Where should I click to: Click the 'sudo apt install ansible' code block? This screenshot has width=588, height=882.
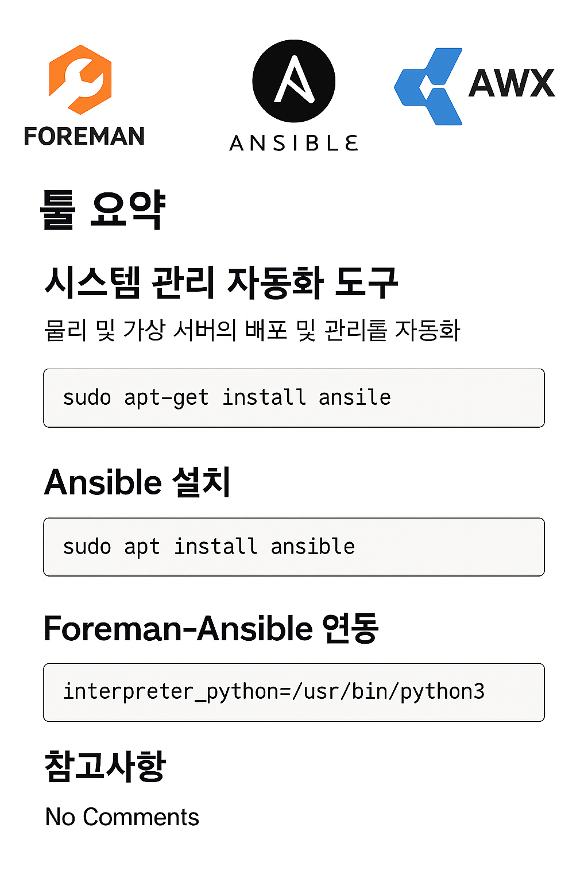(294, 547)
